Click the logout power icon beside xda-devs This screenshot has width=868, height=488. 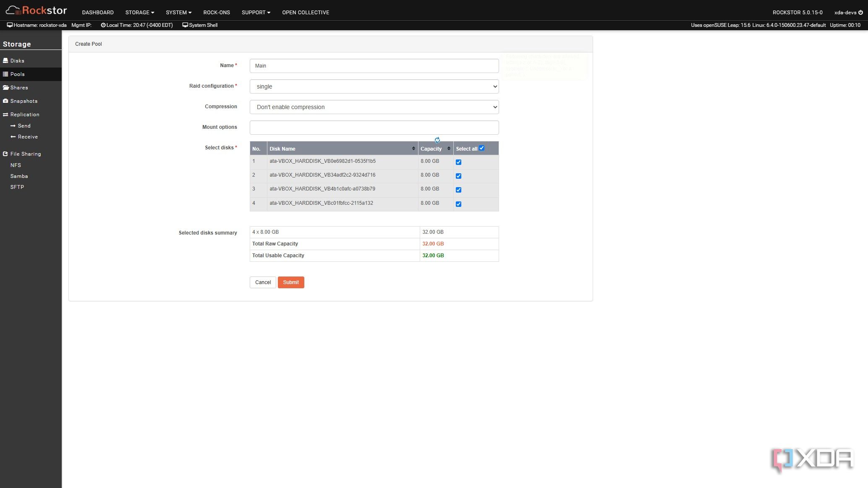(860, 12)
